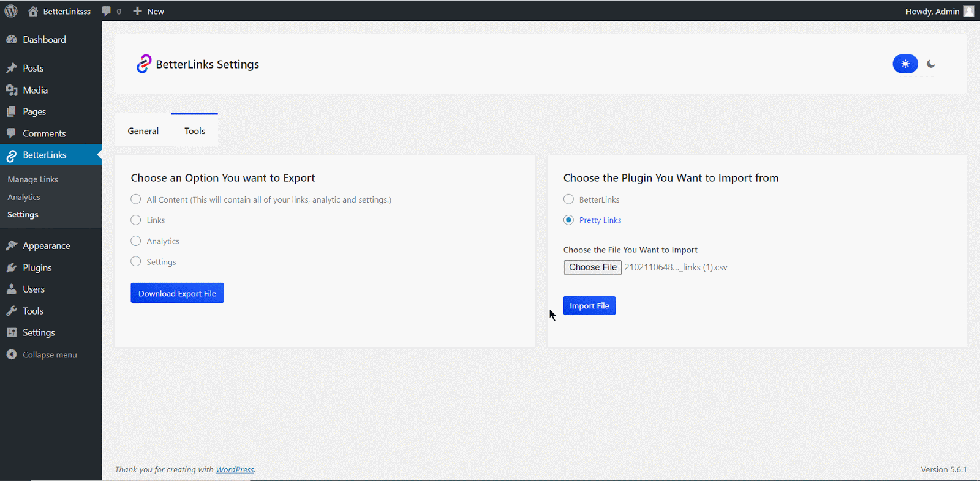Open Pages menu label
The width and height of the screenshot is (980, 481).
point(34,111)
